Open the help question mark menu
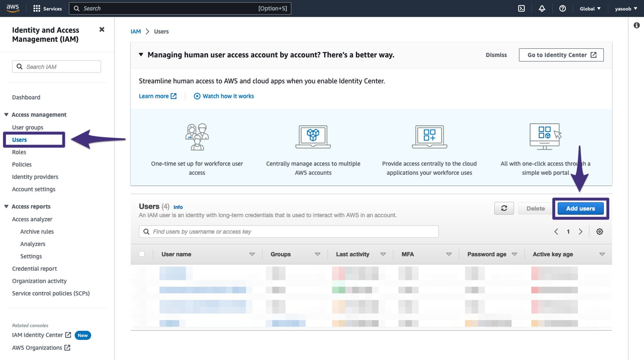This screenshot has height=360, width=644. point(563,9)
